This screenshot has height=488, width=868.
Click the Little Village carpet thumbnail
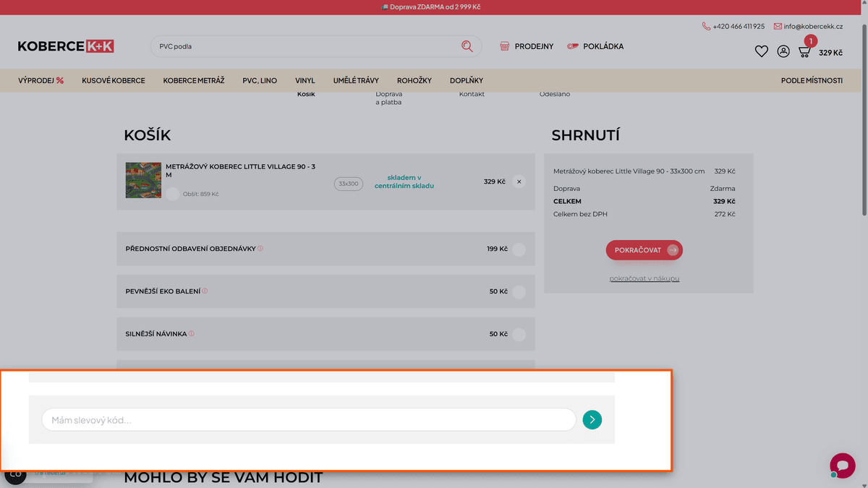point(143,180)
